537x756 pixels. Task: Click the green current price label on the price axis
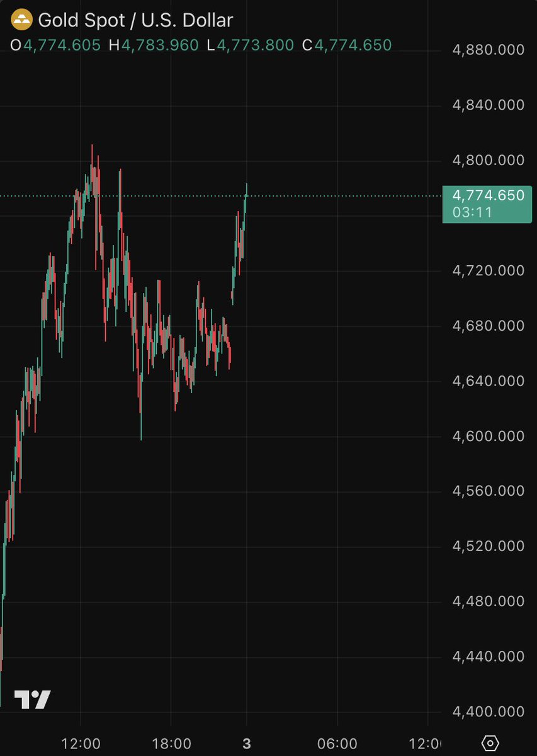pyautogui.click(x=488, y=196)
